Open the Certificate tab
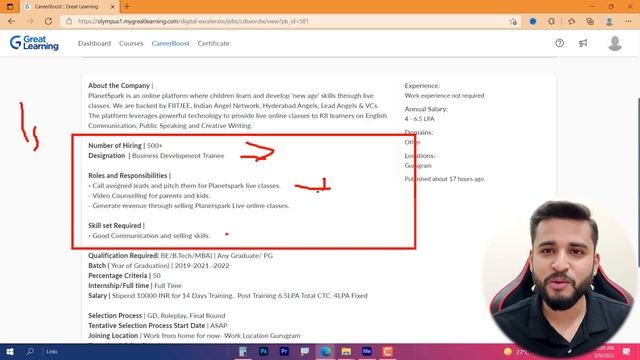The height and width of the screenshot is (360, 640). (213, 43)
